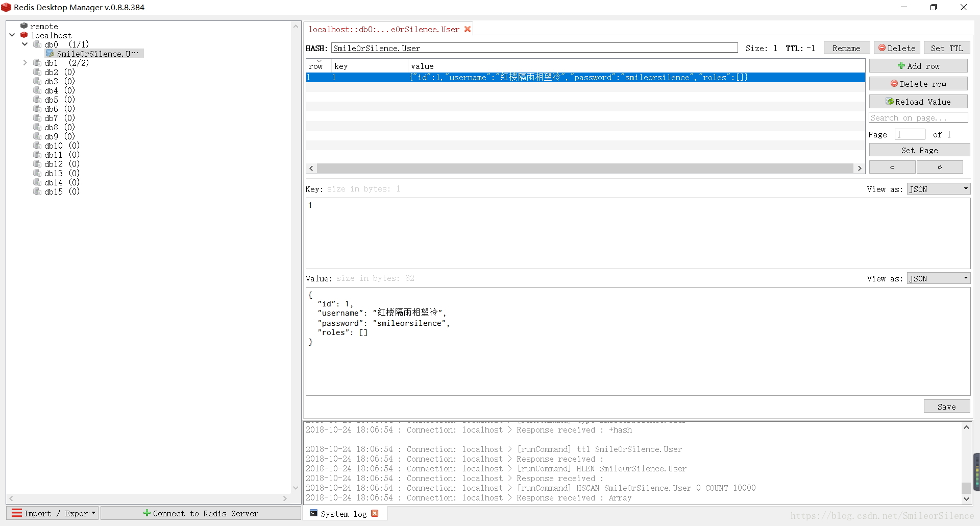Sort table by row column header

click(x=318, y=66)
